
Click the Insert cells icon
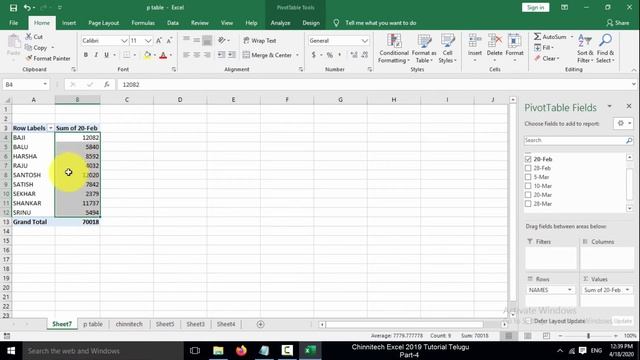pyautogui.click(x=475, y=41)
